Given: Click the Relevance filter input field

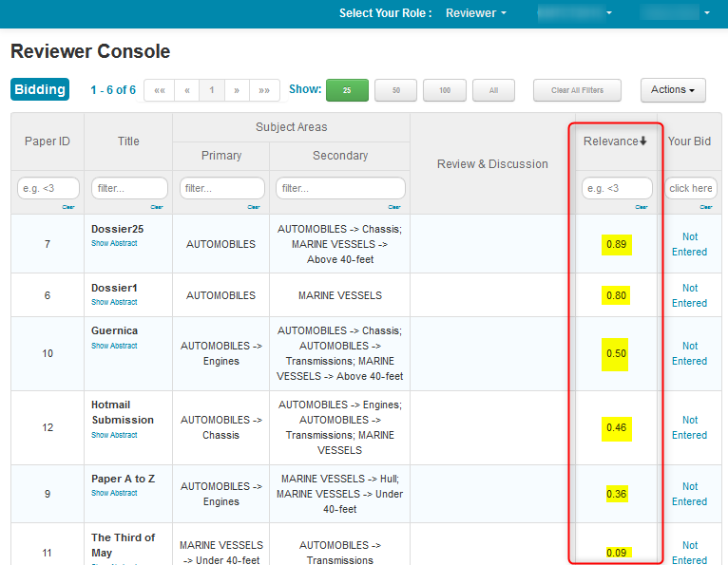Looking at the screenshot, I should click(617, 188).
